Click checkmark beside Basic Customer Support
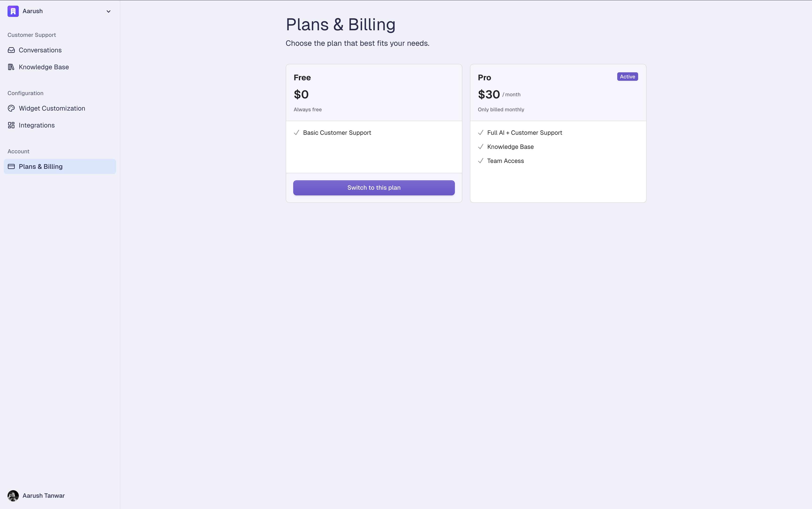The image size is (812, 509). point(296,133)
